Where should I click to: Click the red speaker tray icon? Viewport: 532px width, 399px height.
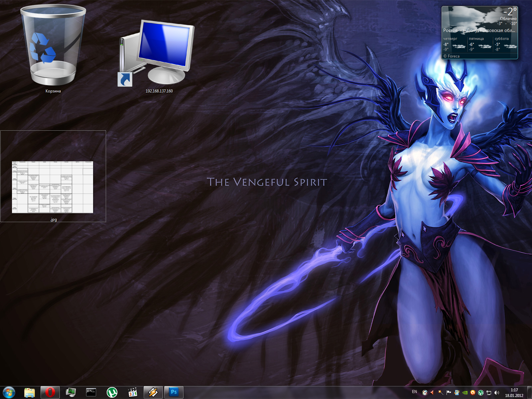(x=432, y=393)
